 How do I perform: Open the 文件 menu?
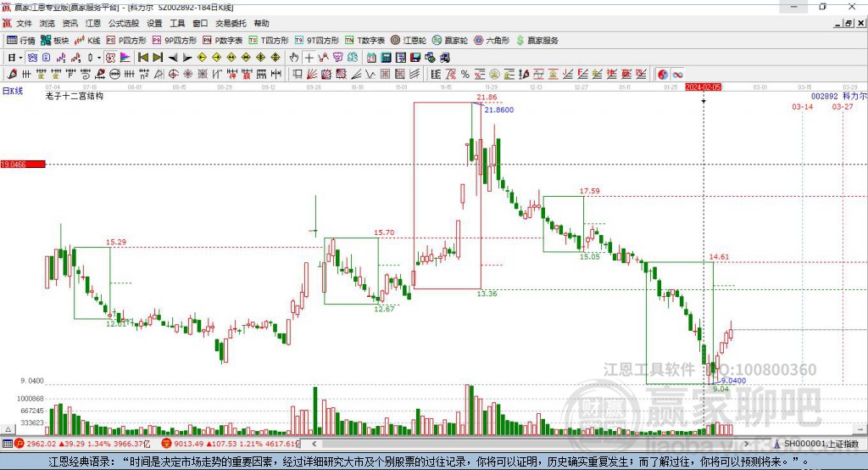tap(24, 23)
